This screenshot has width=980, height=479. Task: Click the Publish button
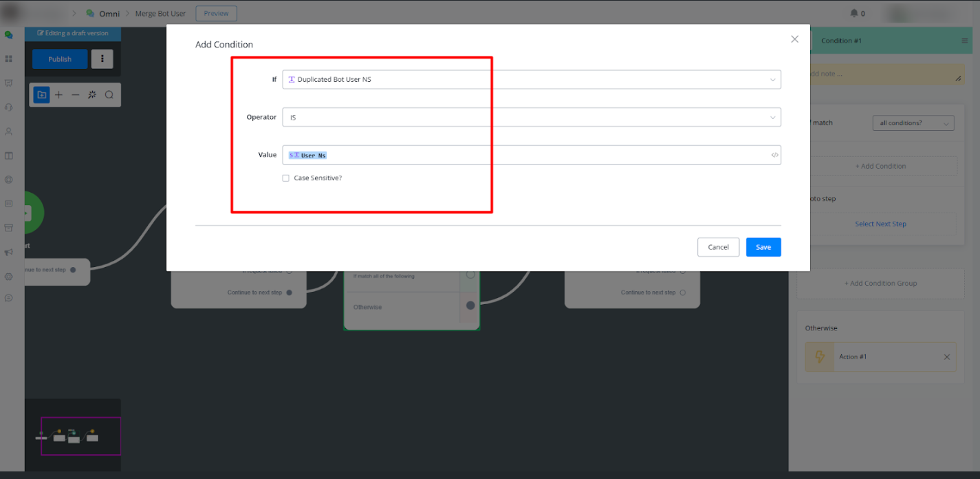(60, 59)
